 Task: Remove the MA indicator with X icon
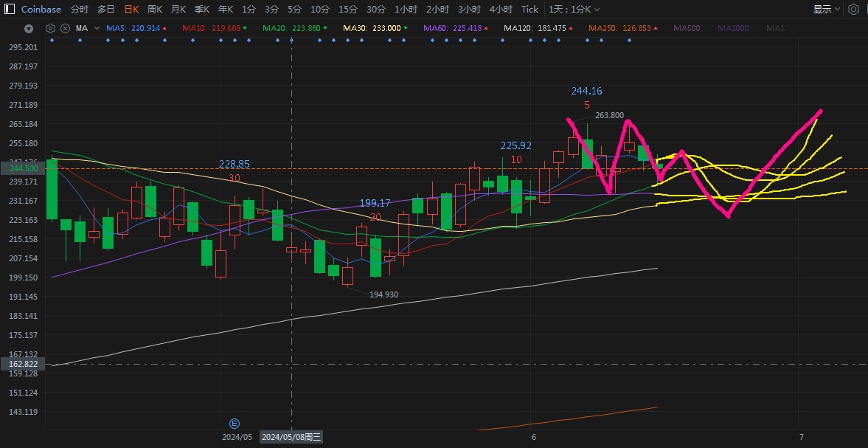(65, 28)
